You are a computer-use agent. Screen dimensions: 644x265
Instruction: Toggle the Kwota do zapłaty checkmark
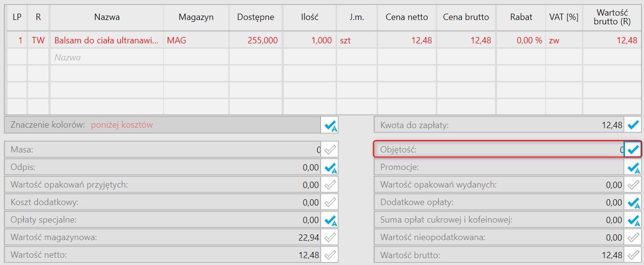[x=633, y=125]
